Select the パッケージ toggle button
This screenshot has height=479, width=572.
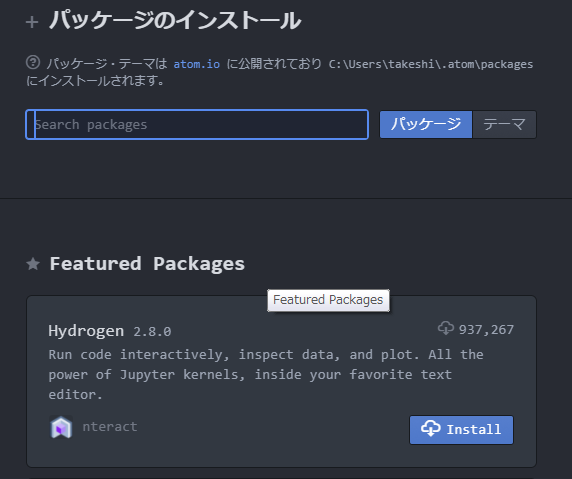coord(426,124)
